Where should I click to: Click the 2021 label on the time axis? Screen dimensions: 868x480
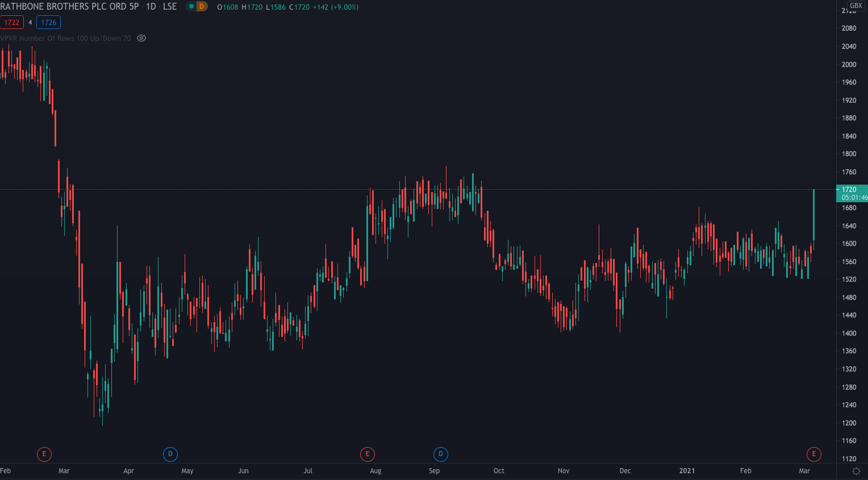click(x=687, y=471)
